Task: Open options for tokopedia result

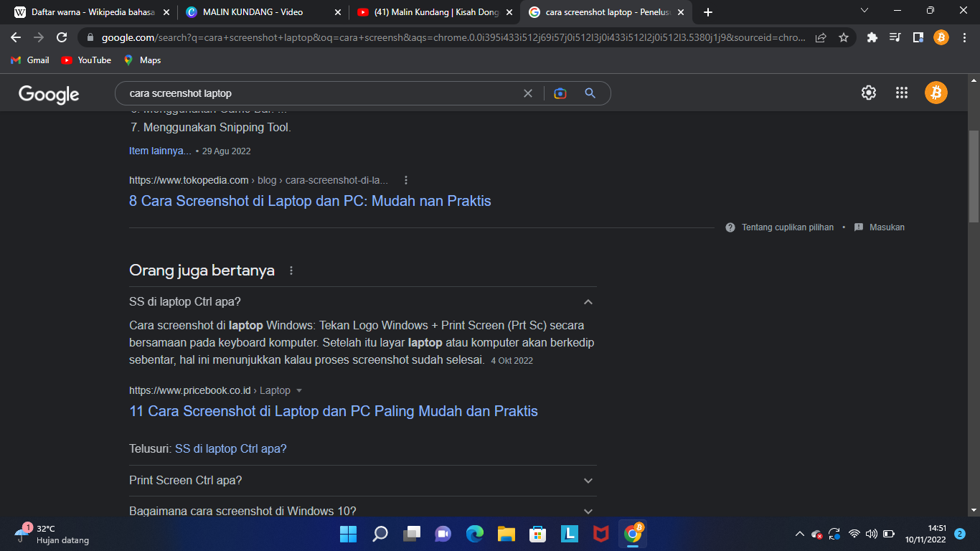Action: tap(406, 180)
